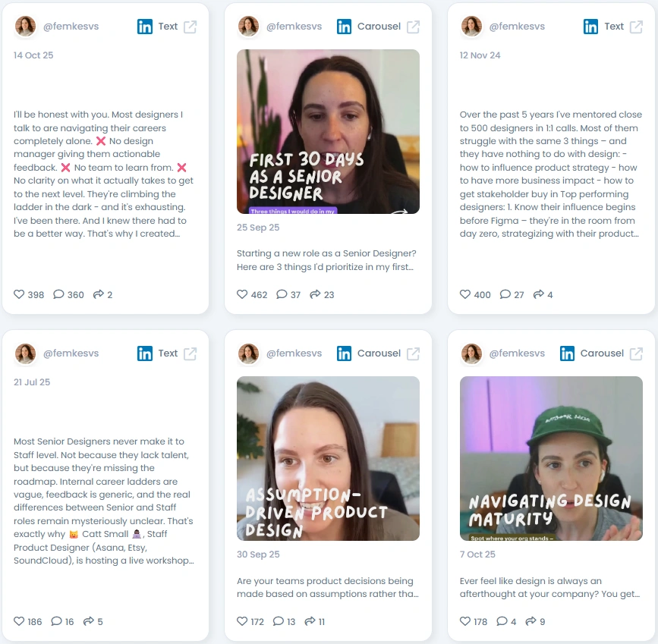Click @femkesvs handle on the 14 Oct 25 post
Image resolution: width=658 pixels, height=644 pixels.
71,27
